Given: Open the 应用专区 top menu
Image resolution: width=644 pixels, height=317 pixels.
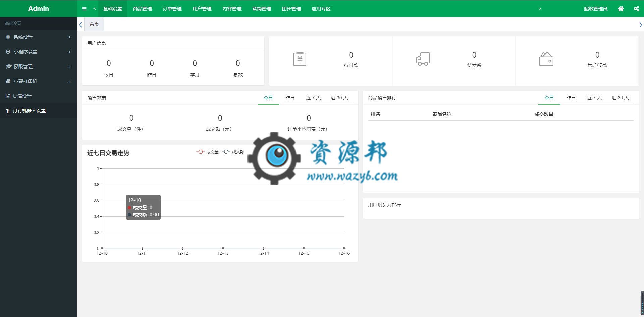Looking at the screenshot, I should [x=321, y=9].
